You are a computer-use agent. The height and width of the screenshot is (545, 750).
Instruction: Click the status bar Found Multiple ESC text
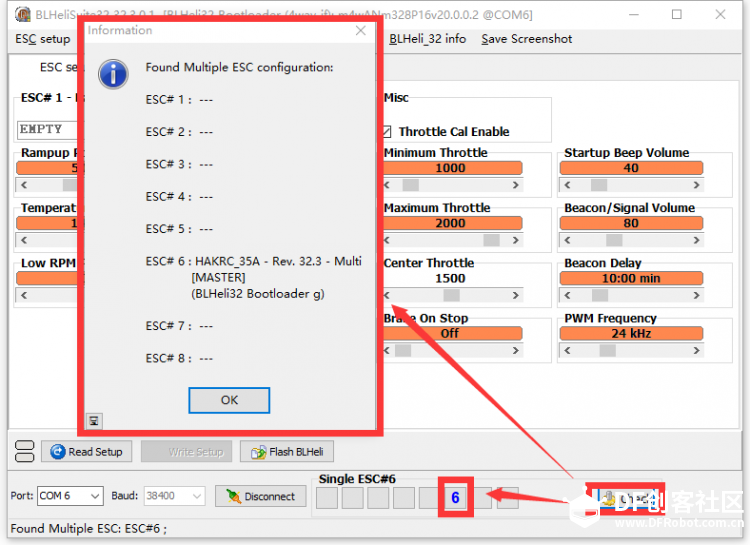(88, 529)
